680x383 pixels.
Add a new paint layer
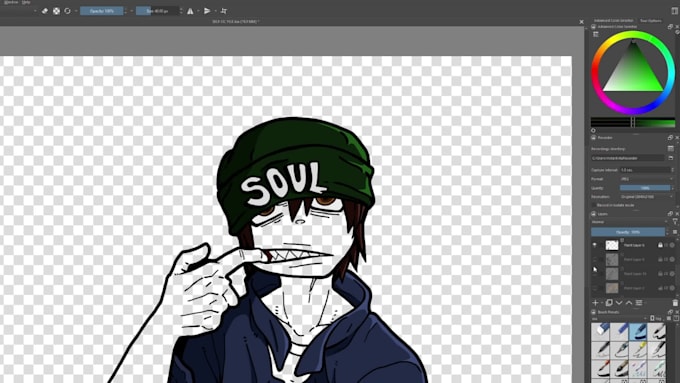(x=595, y=303)
